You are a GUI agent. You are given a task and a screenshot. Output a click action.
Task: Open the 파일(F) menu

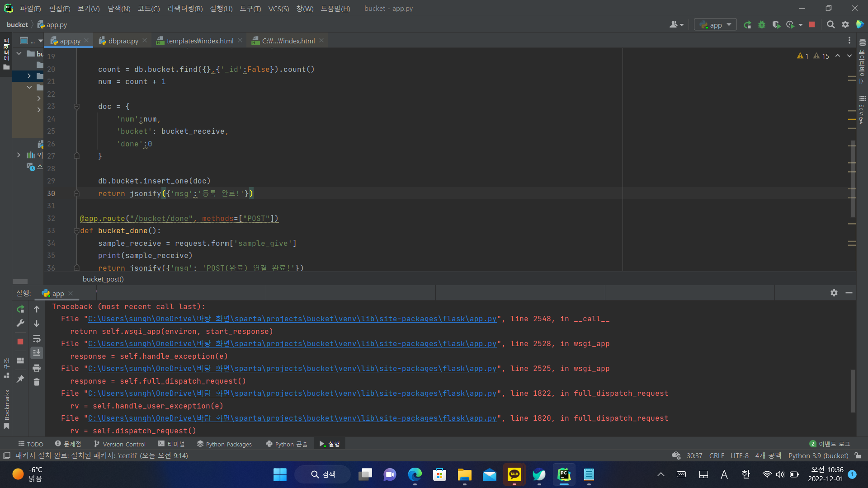click(30, 9)
